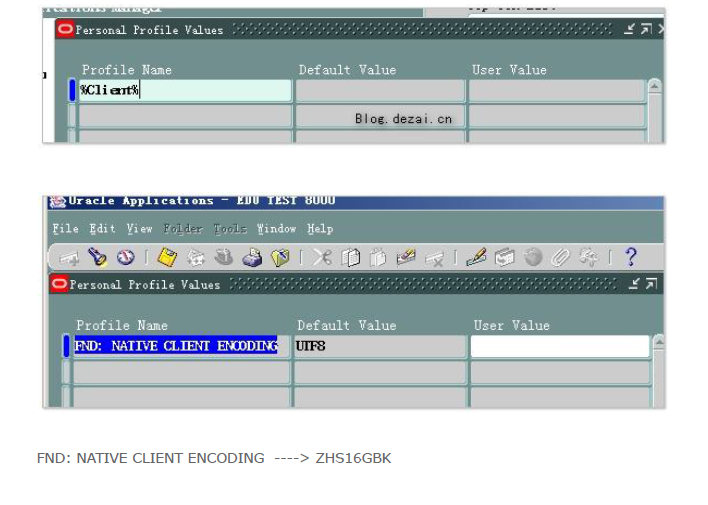Click the empty Profile Name field below %Client%

click(185, 116)
